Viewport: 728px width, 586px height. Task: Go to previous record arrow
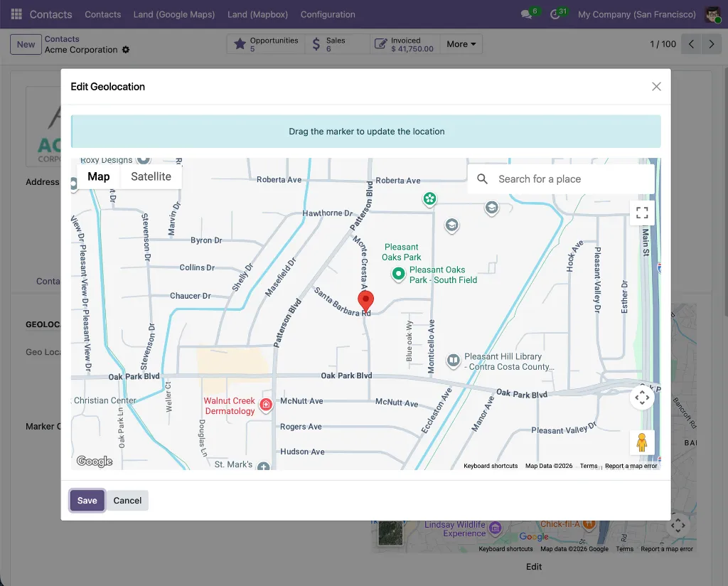point(691,44)
